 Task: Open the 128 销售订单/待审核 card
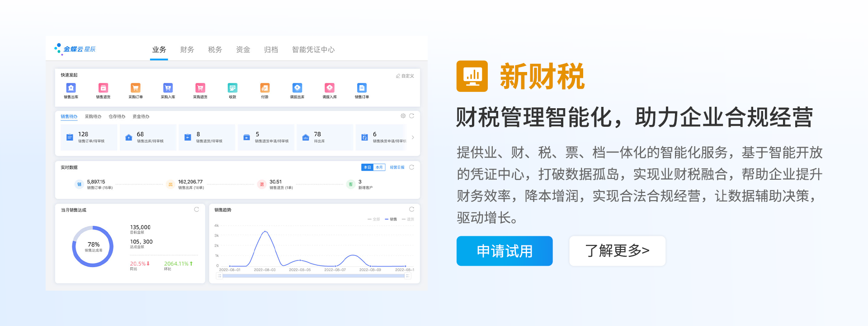(89, 137)
